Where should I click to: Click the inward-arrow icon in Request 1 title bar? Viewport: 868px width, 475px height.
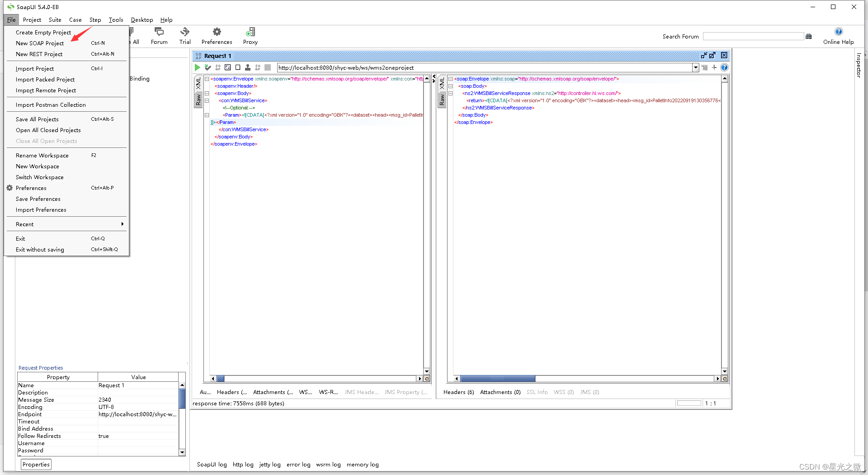click(704, 55)
